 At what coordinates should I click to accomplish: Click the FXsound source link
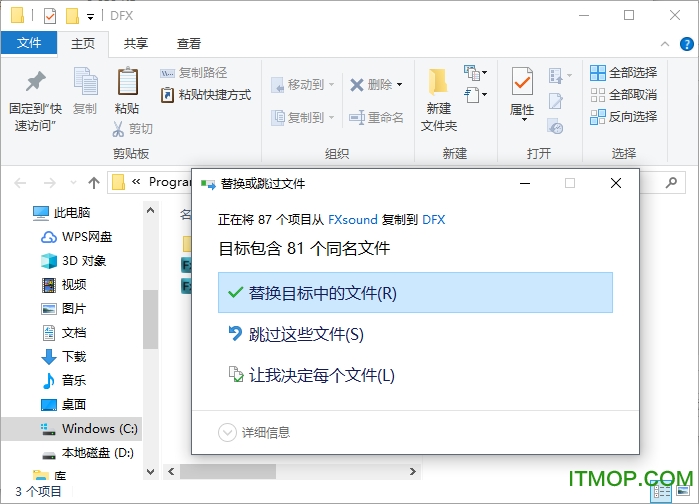[x=353, y=220]
